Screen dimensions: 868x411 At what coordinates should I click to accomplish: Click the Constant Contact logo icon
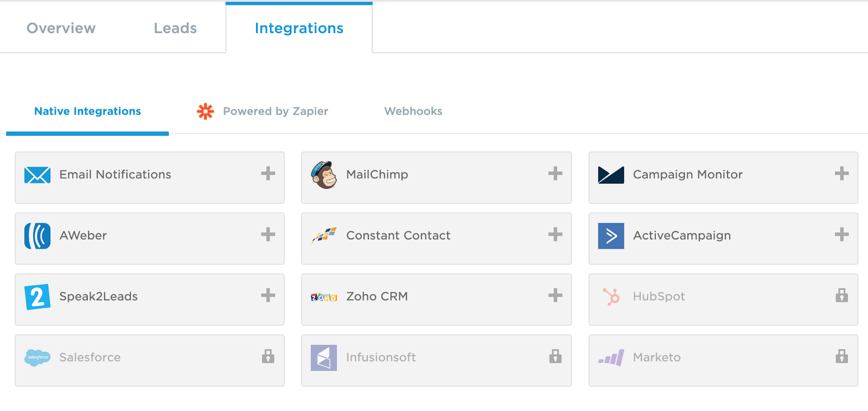324,236
